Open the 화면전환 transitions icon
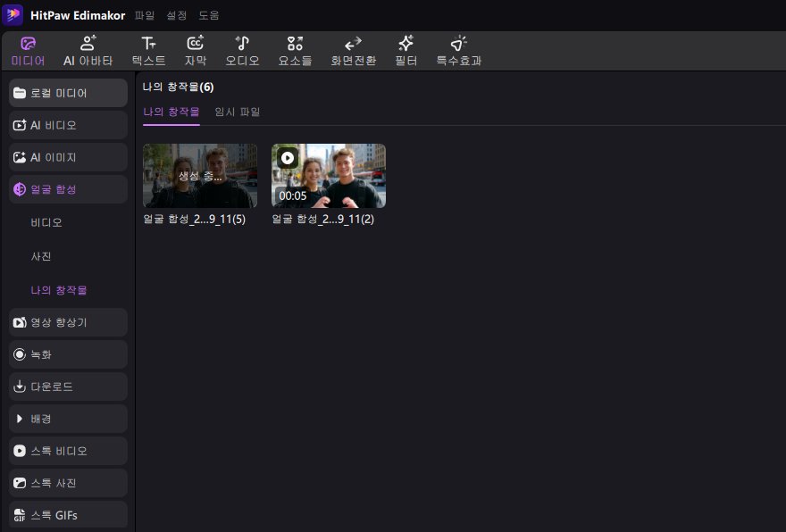 click(x=353, y=44)
